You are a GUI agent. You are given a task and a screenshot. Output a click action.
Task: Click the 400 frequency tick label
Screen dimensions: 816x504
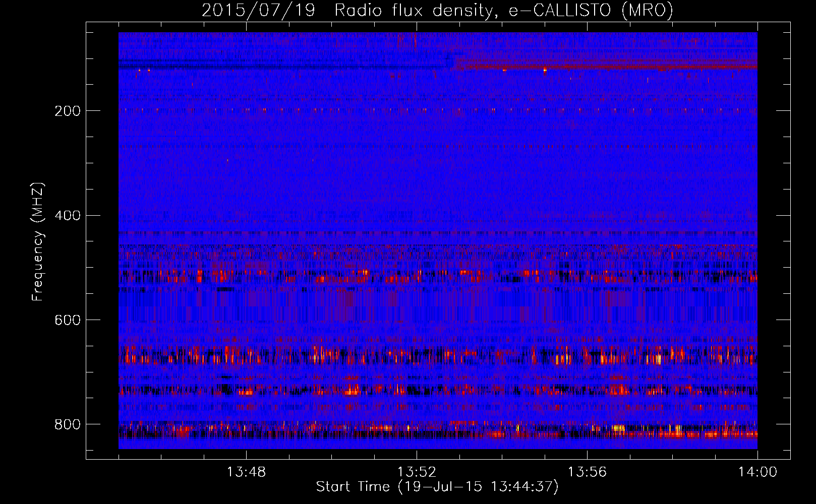coord(68,216)
